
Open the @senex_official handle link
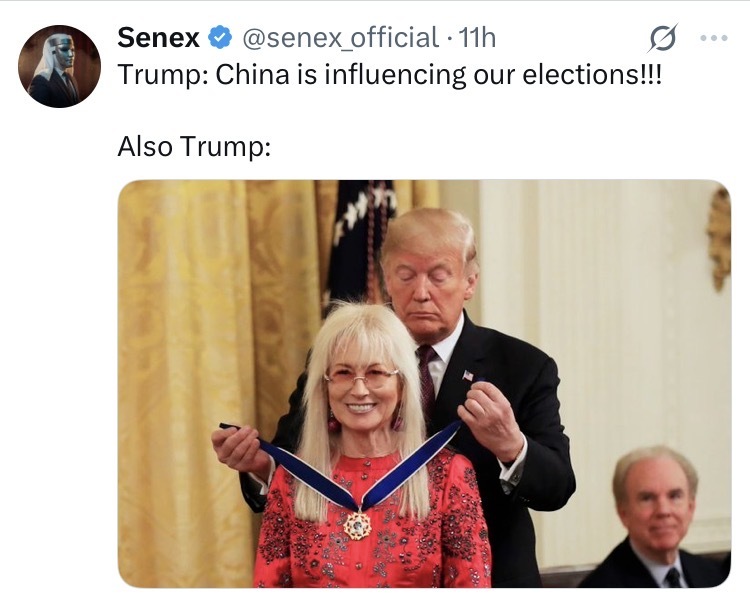point(341,38)
